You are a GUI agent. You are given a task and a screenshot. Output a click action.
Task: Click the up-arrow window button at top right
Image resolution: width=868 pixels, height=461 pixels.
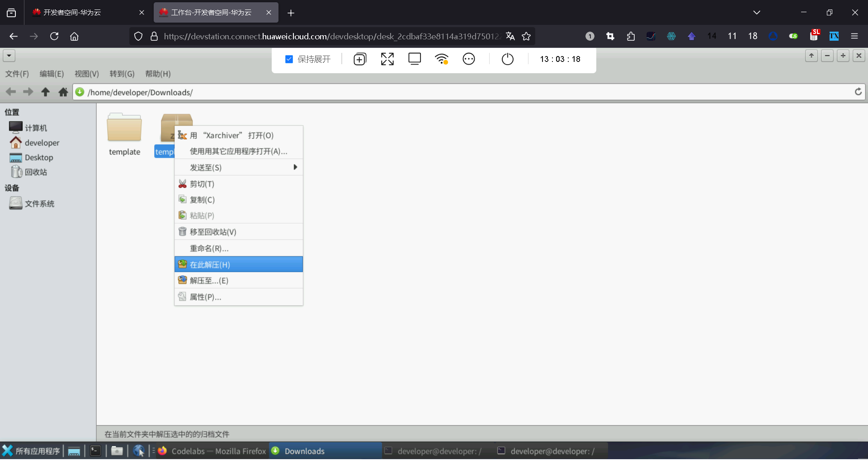[x=811, y=56]
